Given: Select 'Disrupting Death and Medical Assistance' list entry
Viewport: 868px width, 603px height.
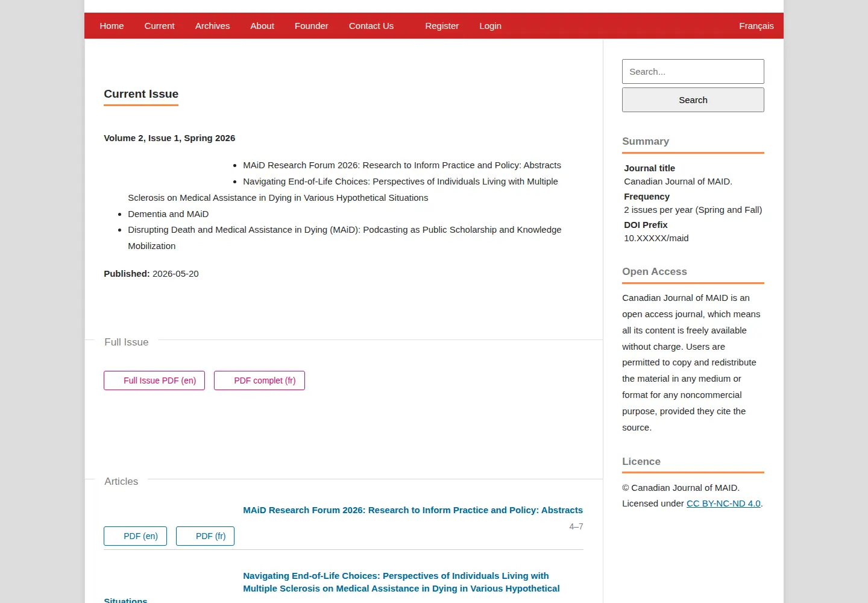Looking at the screenshot, I should pyautogui.click(x=344, y=238).
